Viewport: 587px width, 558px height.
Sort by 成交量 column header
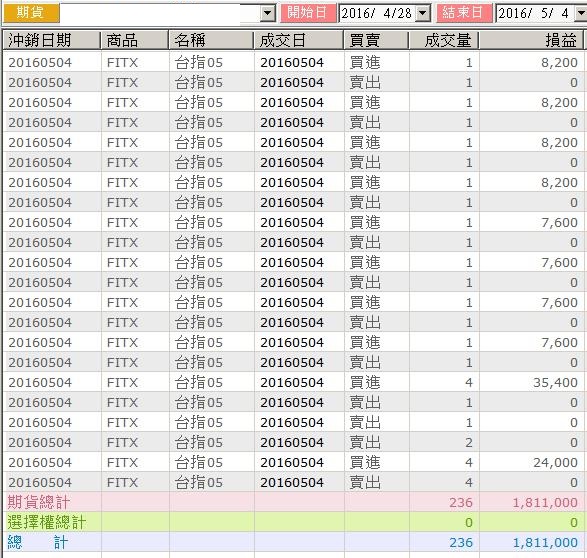pos(444,40)
